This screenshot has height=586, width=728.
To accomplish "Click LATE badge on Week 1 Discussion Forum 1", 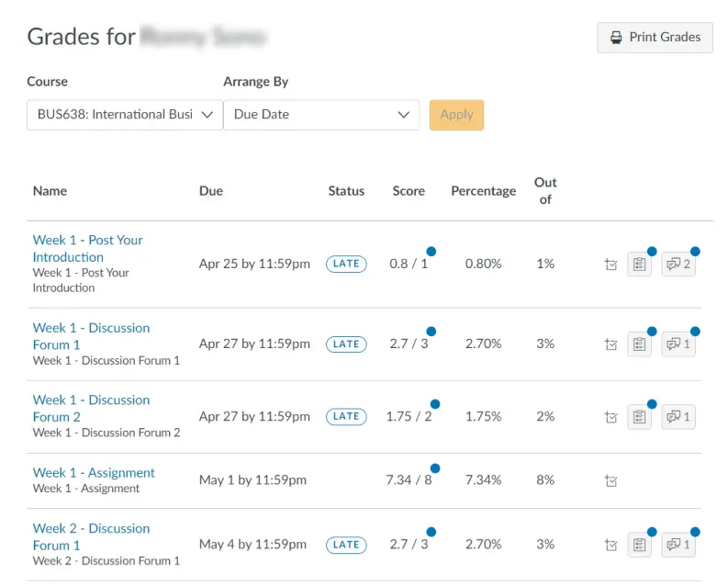I will coord(346,344).
